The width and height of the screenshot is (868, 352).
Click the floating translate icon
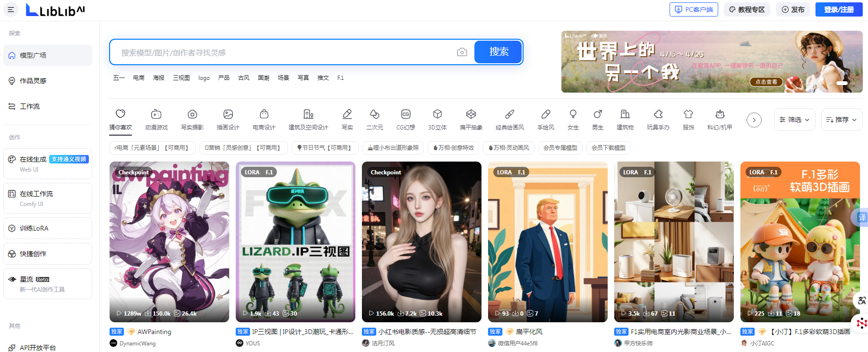861,217
